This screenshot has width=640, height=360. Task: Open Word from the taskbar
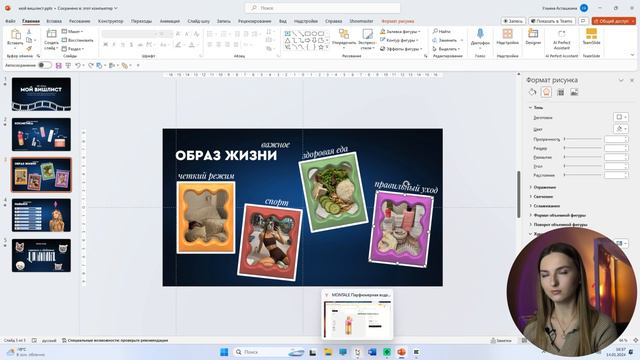pyautogui.click(x=372, y=352)
